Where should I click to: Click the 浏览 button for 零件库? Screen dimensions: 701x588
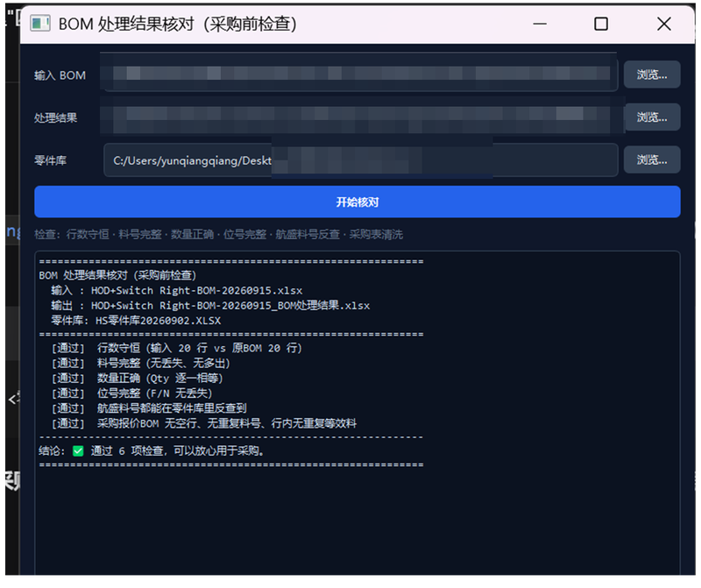pyautogui.click(x=651, y=159)
